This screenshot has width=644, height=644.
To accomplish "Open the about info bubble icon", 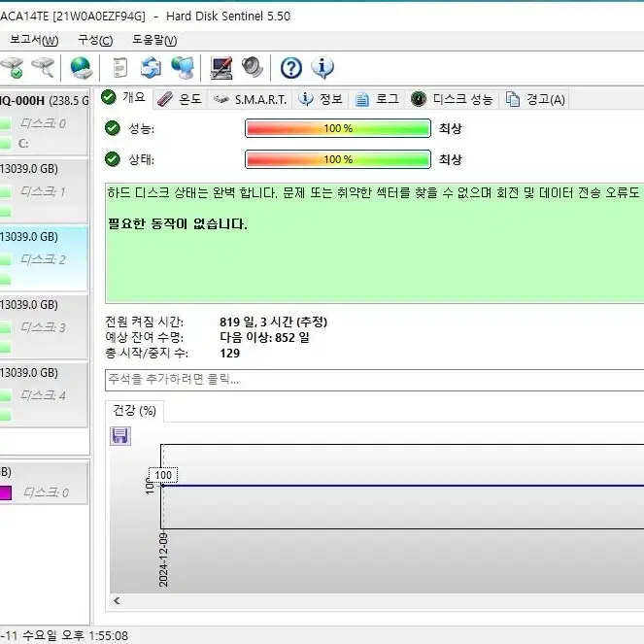I will (x=322, y=68).
